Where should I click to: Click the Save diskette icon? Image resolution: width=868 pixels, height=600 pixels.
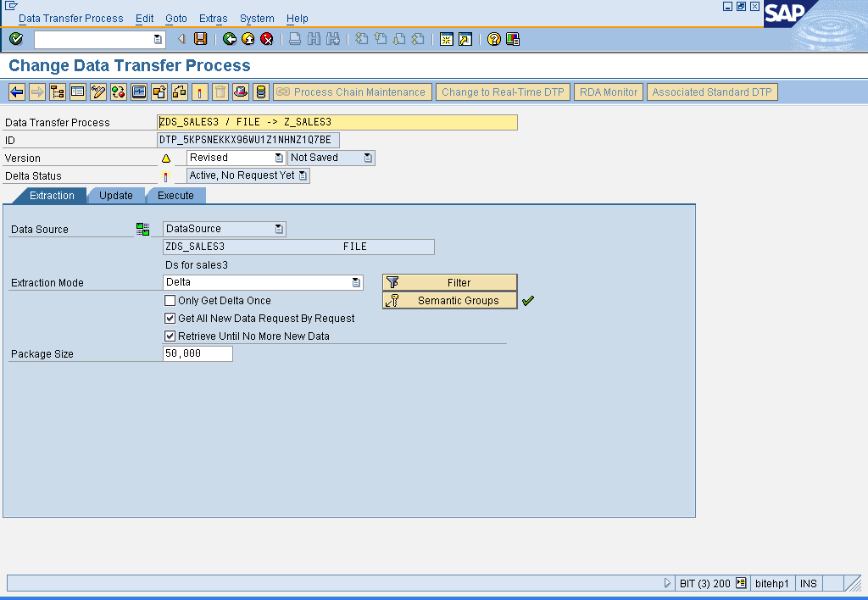[200, 39]
